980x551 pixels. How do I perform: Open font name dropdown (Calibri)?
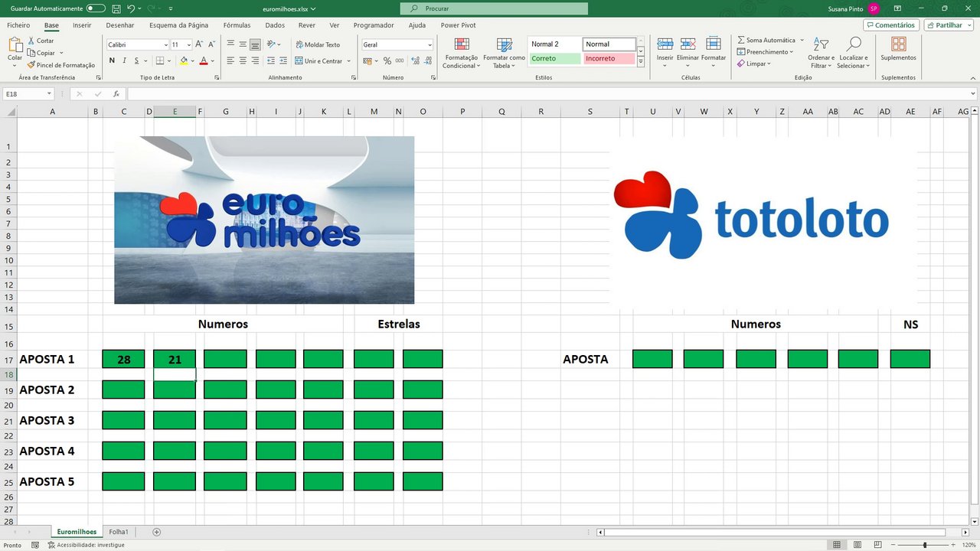click(165, 44)
